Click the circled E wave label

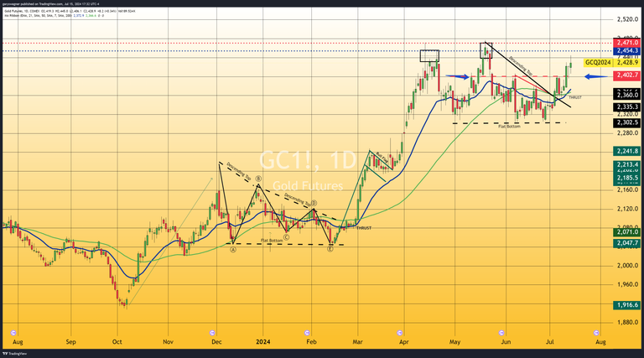click(330, 249)
